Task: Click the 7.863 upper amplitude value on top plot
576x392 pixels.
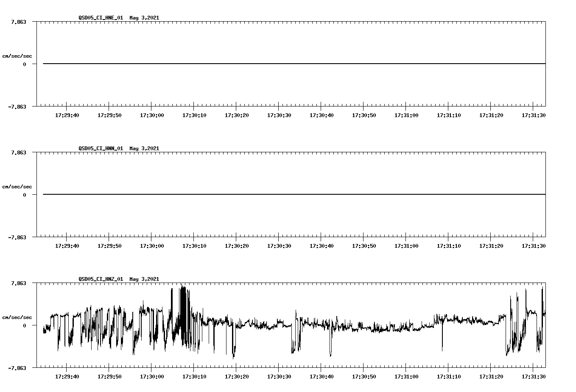Action: click(18, 22)
